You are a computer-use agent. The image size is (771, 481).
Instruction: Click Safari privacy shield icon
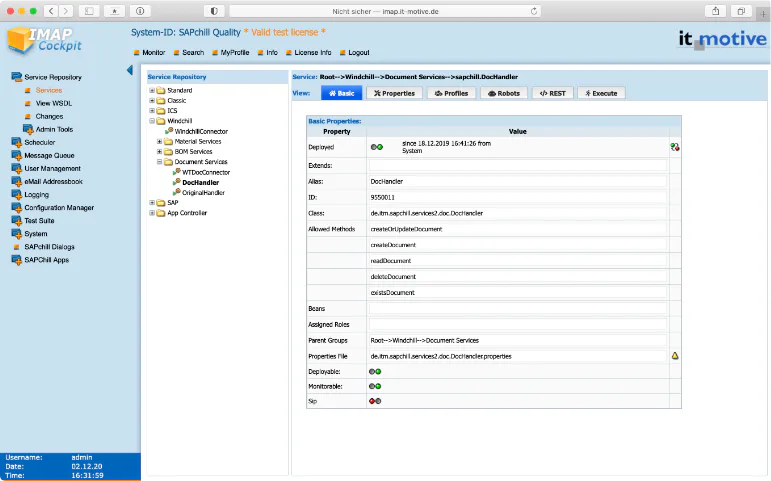tap(214, 11)
